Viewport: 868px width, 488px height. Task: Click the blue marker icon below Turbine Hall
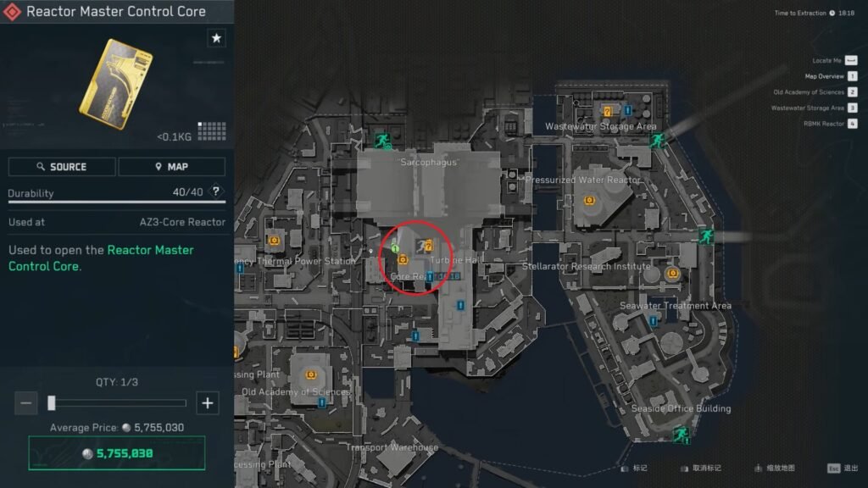tap(460, 305)
